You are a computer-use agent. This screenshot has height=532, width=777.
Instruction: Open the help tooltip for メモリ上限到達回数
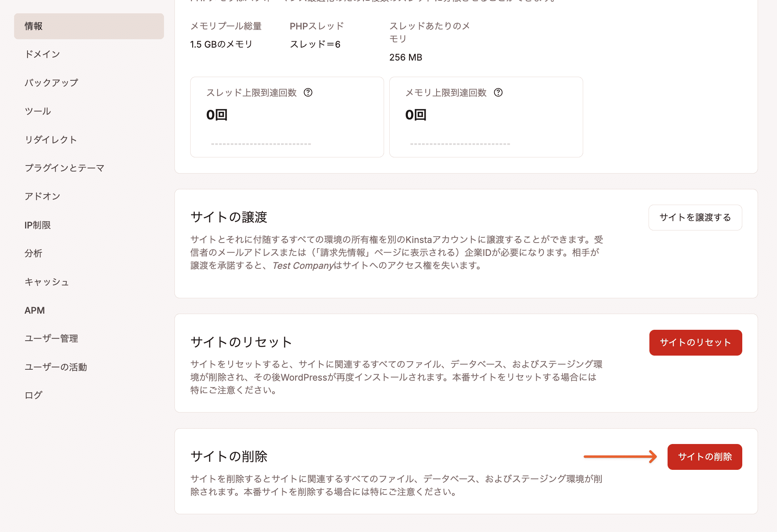click(498, 92)
